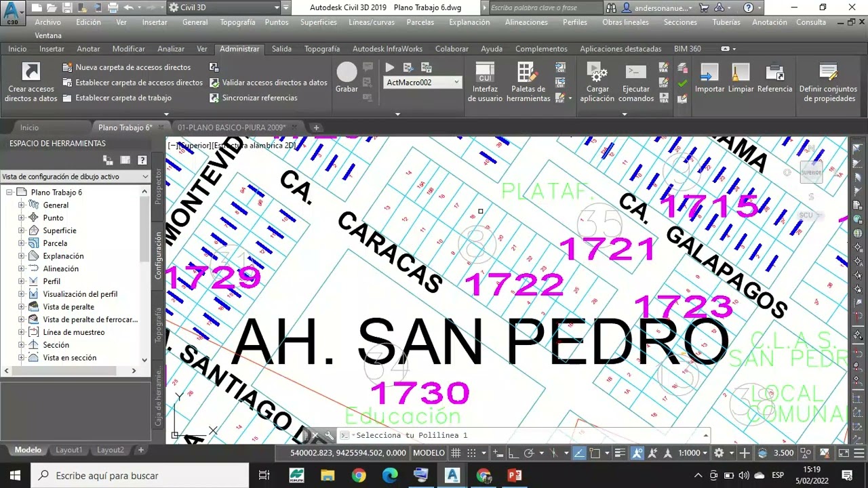The image size is (868, 488).
Task: Toggle polar tracking in status bar
Action: 529,453
